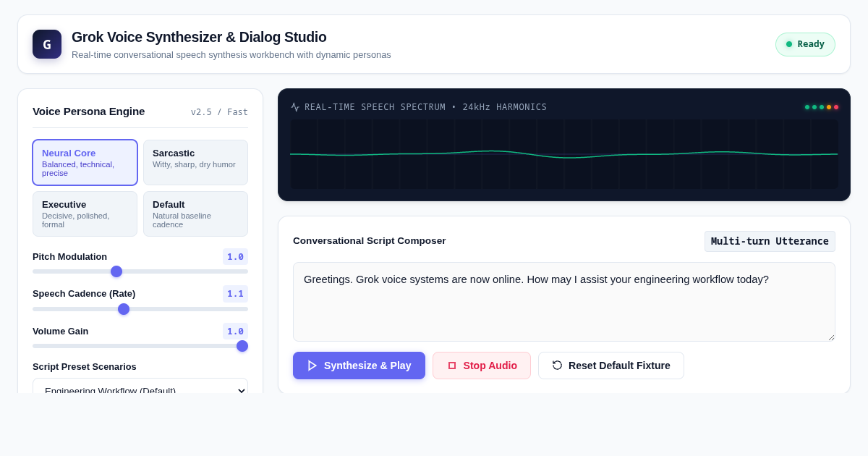
Task: Click Reset Default Fixture button
Action: click(x=611, y=366)
